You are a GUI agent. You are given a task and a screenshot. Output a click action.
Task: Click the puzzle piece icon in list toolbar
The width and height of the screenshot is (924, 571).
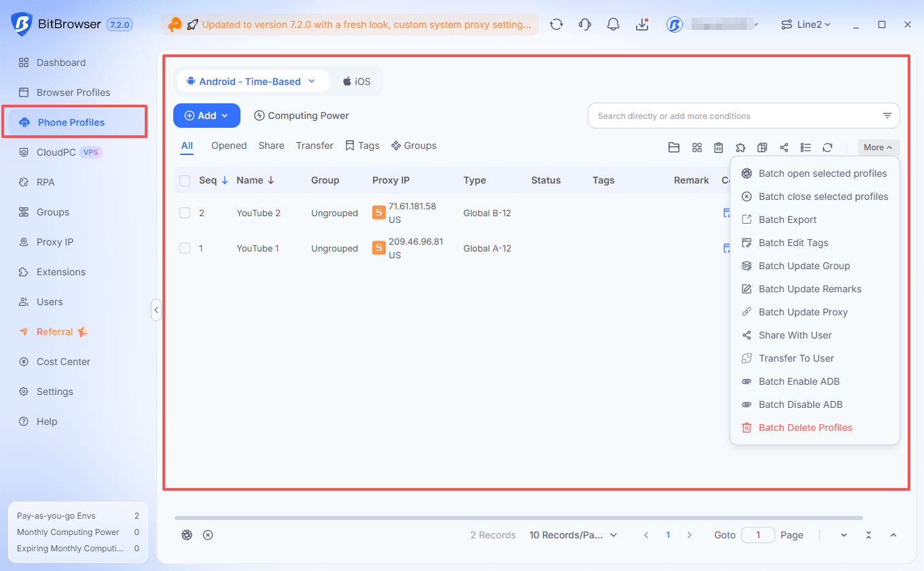click(741, 148)
